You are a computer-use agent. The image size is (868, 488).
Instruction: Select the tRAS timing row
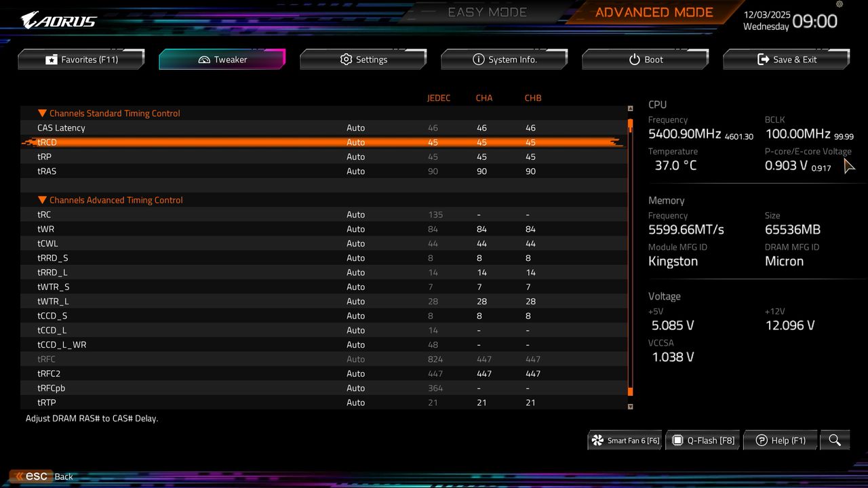pyautogui.click(x=47, y=171)
